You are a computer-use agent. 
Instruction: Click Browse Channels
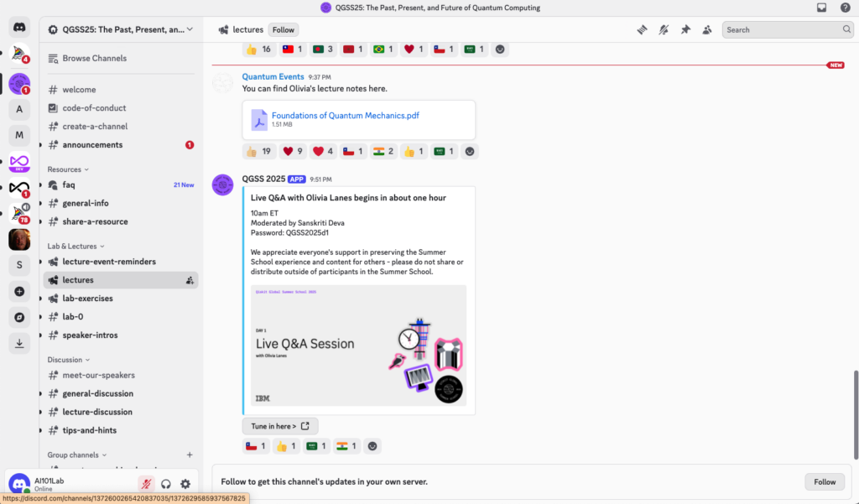121,58
